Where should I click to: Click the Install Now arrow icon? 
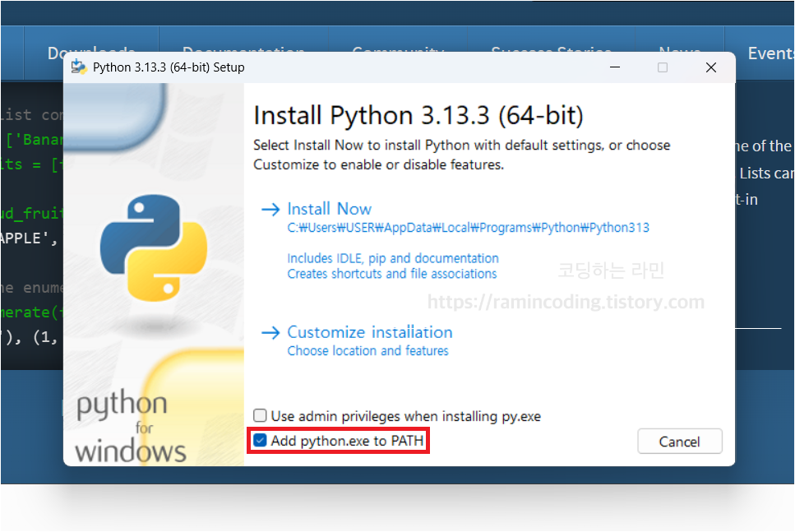pyautogui.click(x=270, y=209)
